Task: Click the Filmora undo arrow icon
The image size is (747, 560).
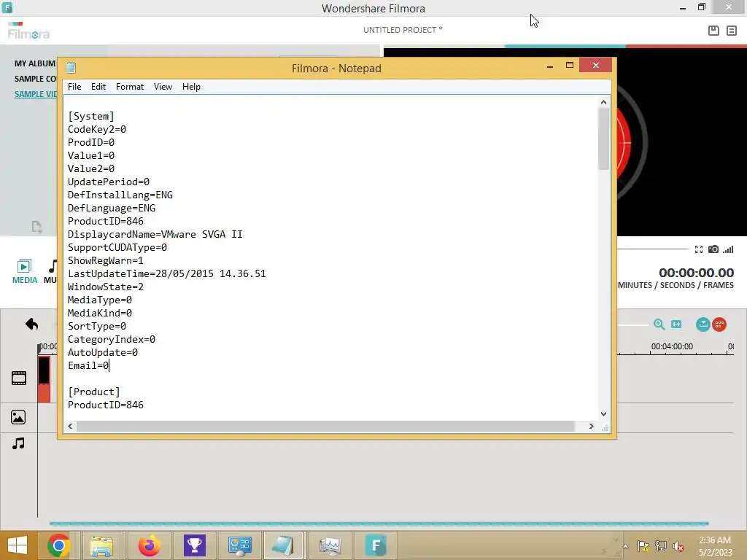Action: coord(32,324)
